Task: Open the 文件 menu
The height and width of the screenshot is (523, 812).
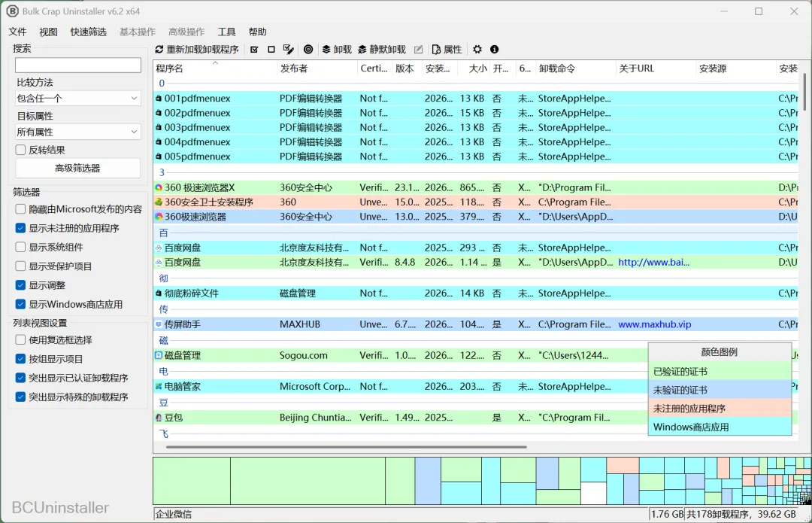Action: pyautogui.click(x=17, y=32)
